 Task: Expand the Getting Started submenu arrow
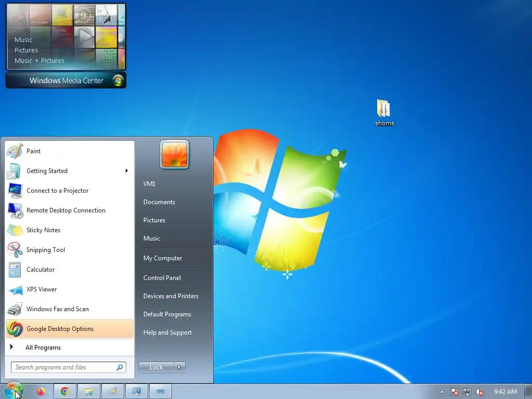127,170
